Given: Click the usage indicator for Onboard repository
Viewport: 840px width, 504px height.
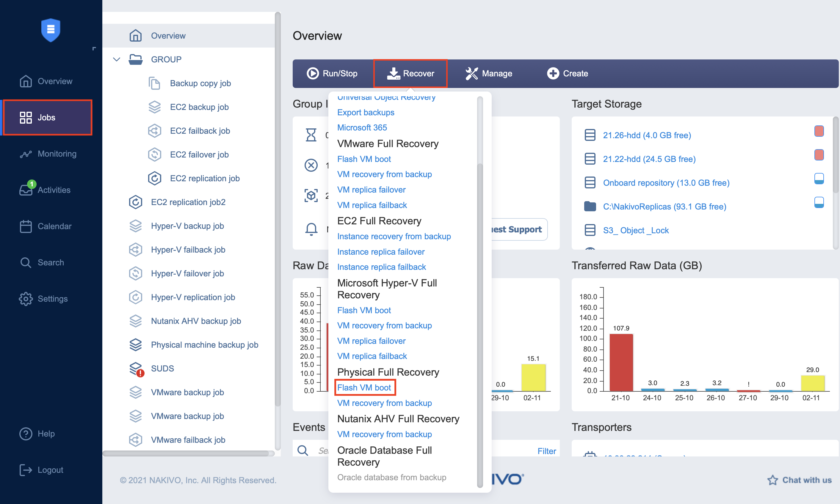Looking at the screenshot, I should point(819,179).
